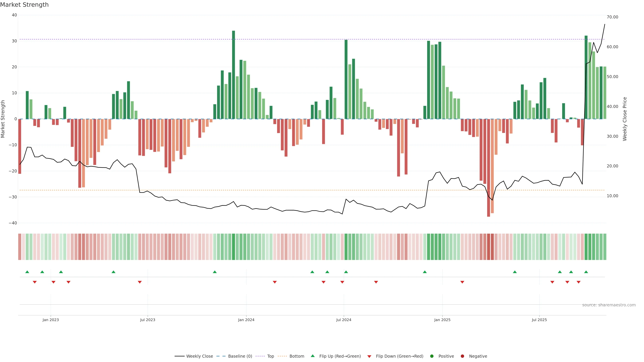Click Weekly Close Price axis title

click(625, 119)
